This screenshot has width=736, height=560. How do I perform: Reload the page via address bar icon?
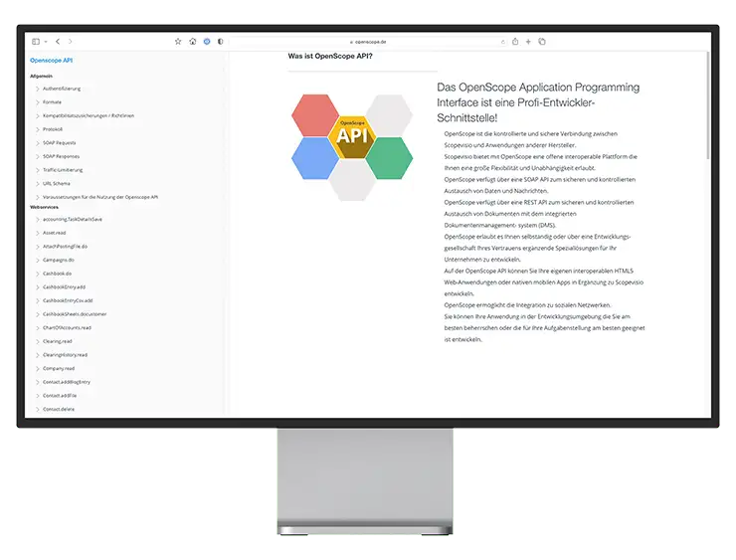502,42
